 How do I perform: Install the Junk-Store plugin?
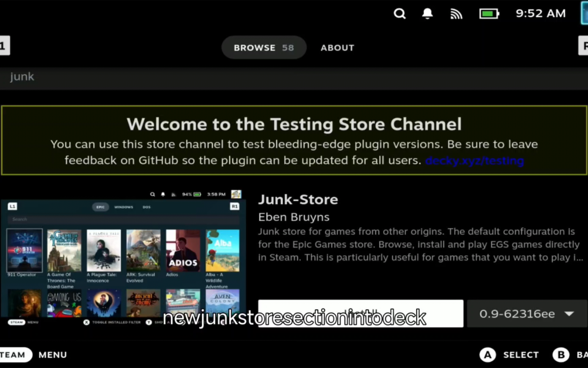[360, 313]
